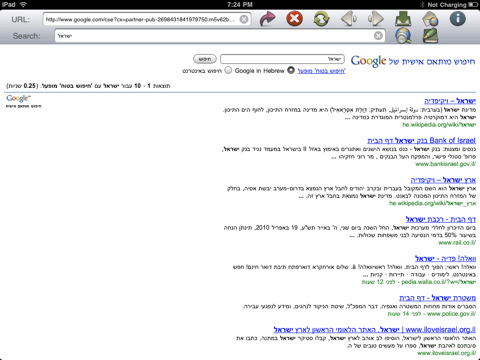Click the pedia.walla.co.il green URL

pyautogui.click(x=438, y=282)
